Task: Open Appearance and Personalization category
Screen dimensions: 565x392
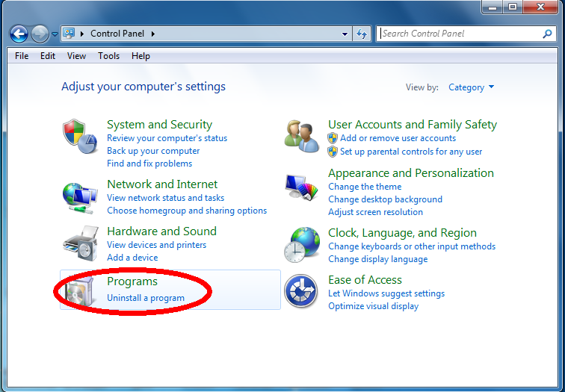Action: (x=411, y=173)
